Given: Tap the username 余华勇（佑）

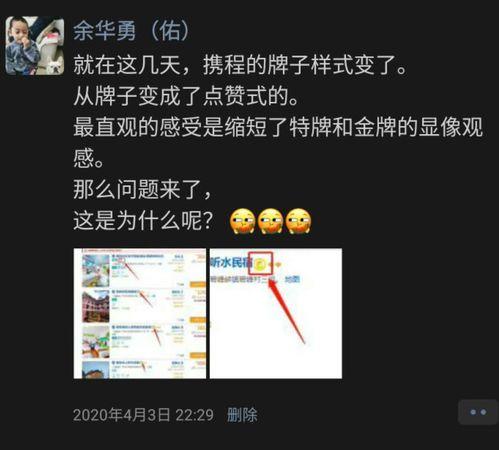Looking at the screenshot, I should pos(131,31).
